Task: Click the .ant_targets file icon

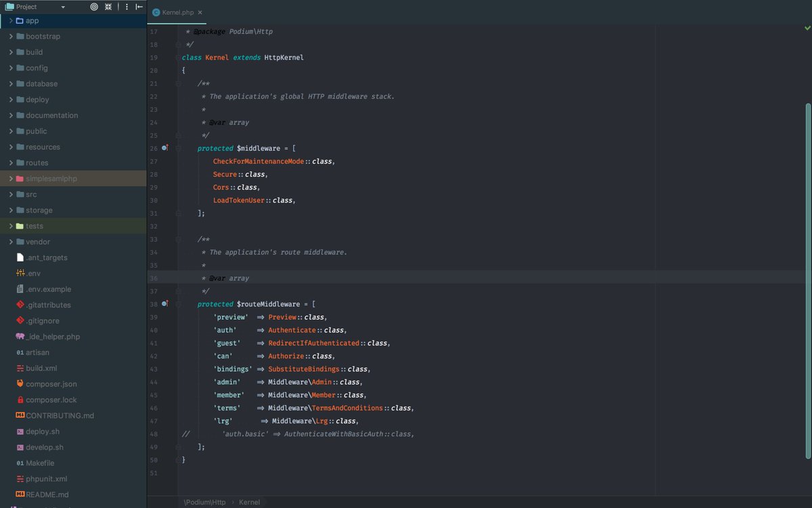Action: tap(20, 257)
